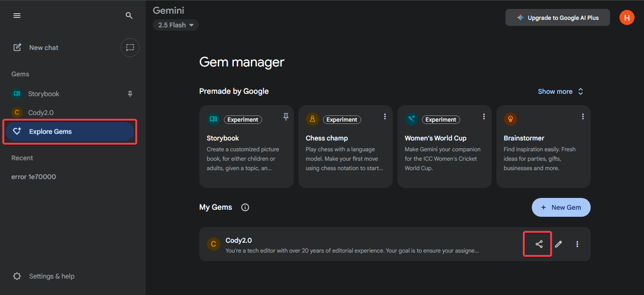Click Upgrade to Google AI Plus
Viewport: 644px width, 295px height.
pyautogui.click(x=557, y=18)
